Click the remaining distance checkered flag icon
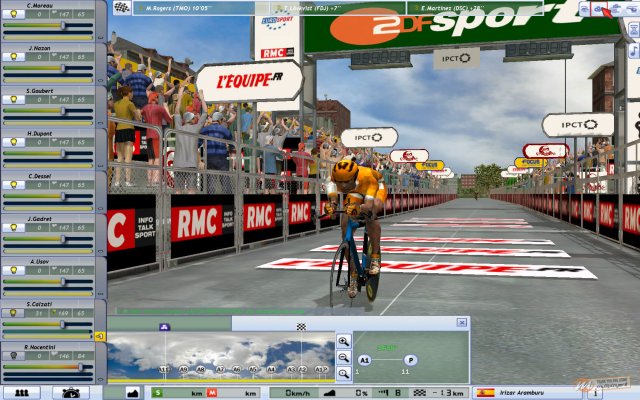Image resolution: width=640 pixels, height=400 pixels. pyautogui.click(x=420, y=393)
